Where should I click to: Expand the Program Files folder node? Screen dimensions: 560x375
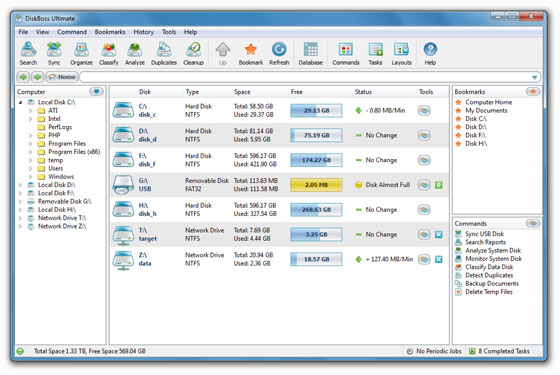[30, 144]
